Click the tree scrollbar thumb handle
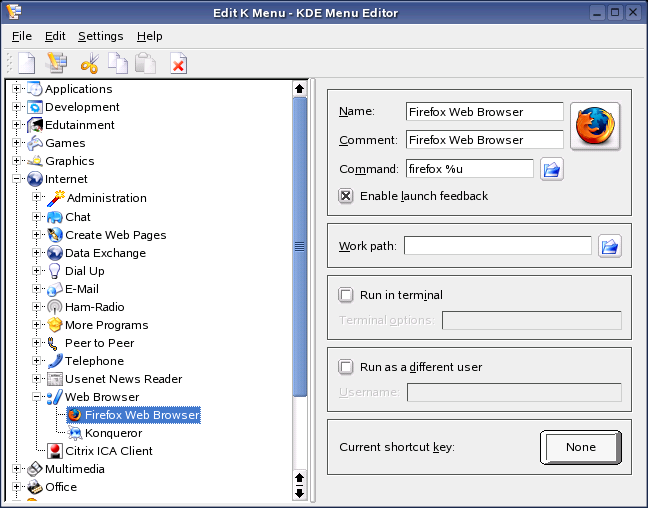The width and height of the screenshot is (648, 508). pyautogui.click(x=300, y=247)
